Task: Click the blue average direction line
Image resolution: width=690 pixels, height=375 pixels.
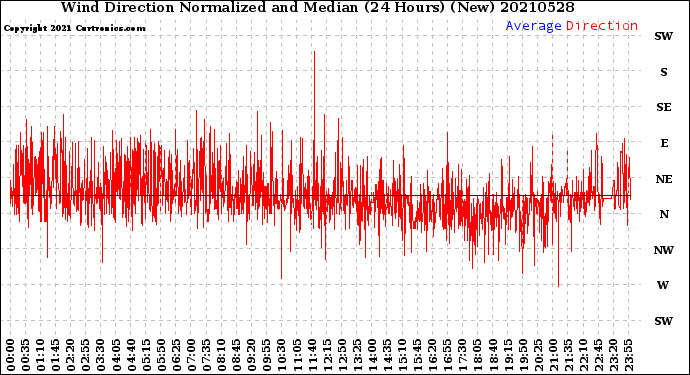Action: [x=320, y=195]
